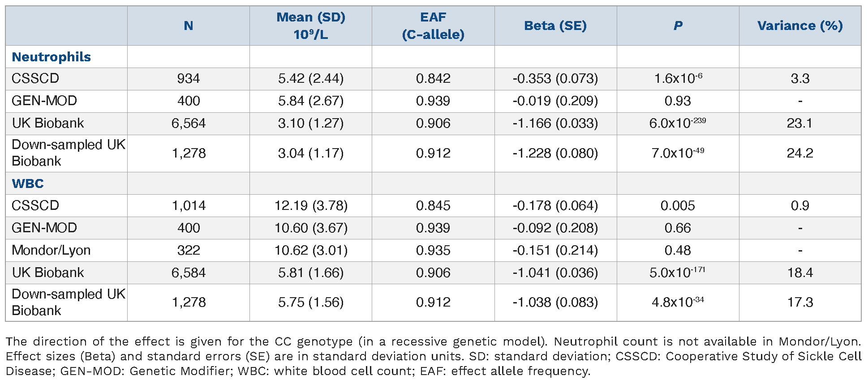Click the N column header
This screenshot has width=868, height=384.
point(189,26)
